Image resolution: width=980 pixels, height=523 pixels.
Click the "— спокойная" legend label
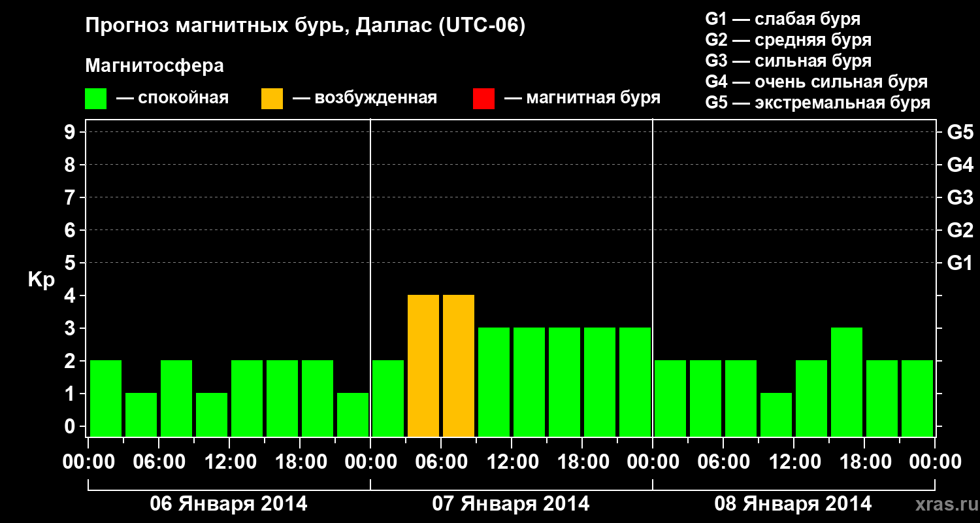click(x=172, y=99)
